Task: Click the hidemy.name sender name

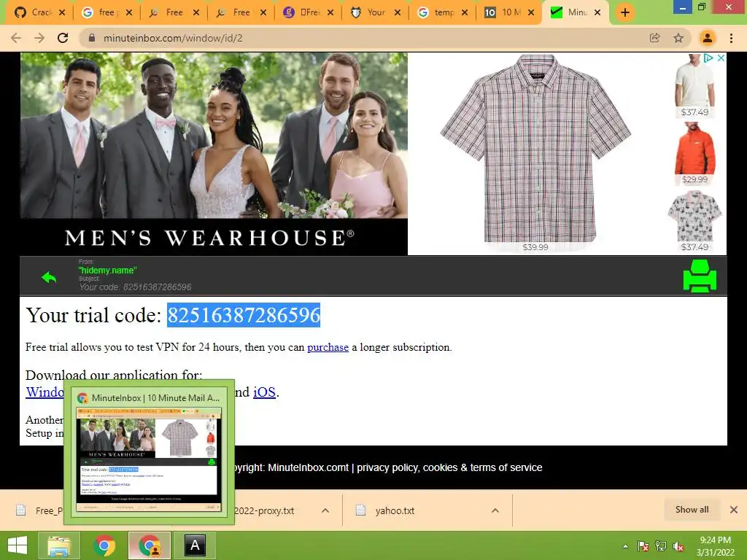Action: click(x=108, y=271)
